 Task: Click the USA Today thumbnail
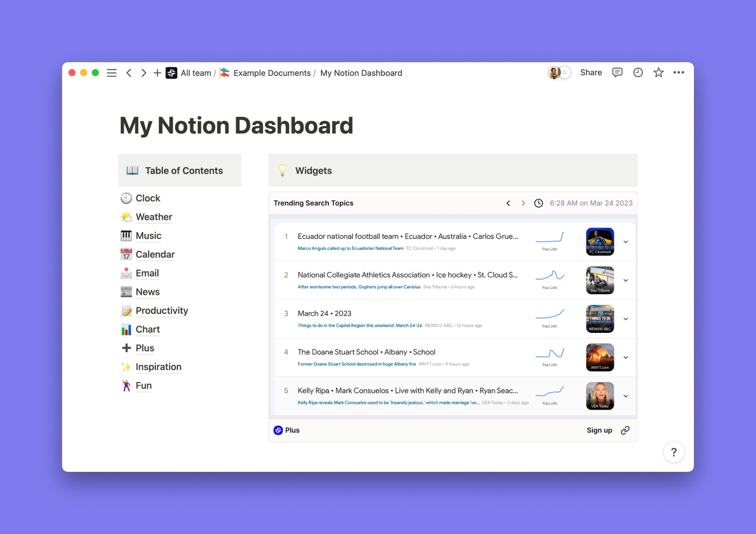[x=600, y=396]
